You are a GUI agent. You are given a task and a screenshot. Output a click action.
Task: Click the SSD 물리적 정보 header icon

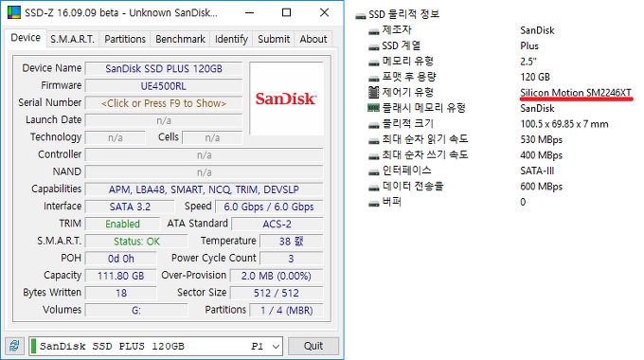(360, 15)
